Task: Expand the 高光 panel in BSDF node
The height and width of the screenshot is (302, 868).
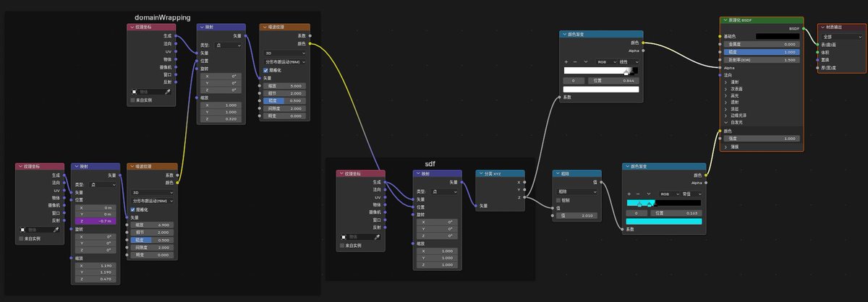Action: click(x=726, y=95)
